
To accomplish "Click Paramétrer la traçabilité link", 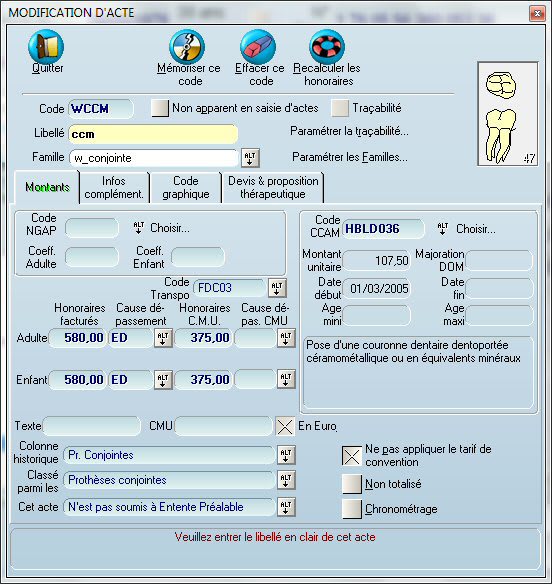I will point(349,131).
